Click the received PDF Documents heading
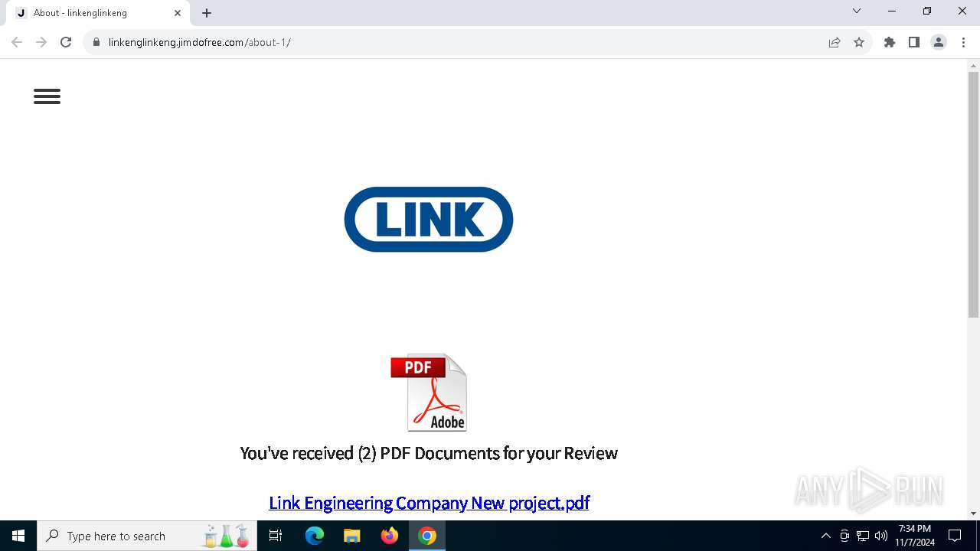980x551 pixels. tap(429, 453)
